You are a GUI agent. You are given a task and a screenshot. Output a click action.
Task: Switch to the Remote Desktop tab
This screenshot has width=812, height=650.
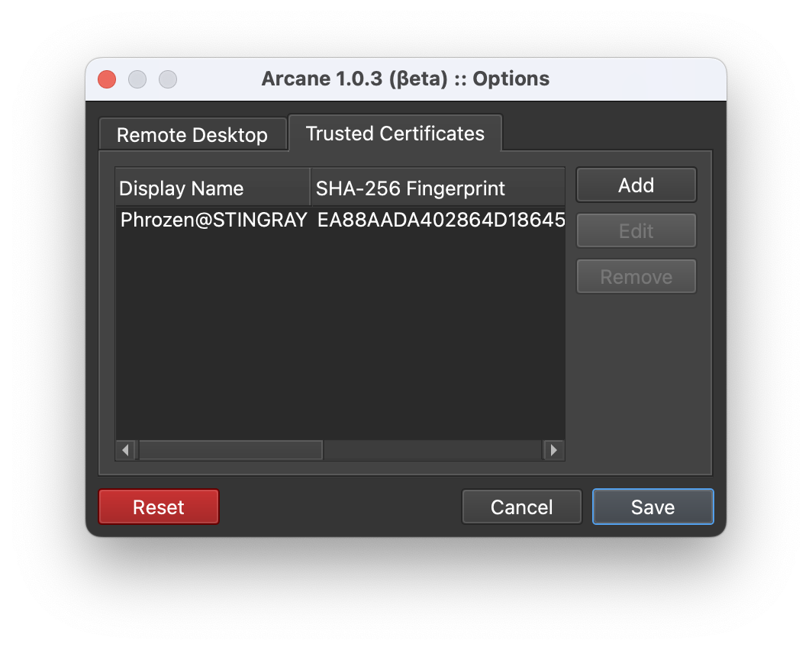(192, 134)
